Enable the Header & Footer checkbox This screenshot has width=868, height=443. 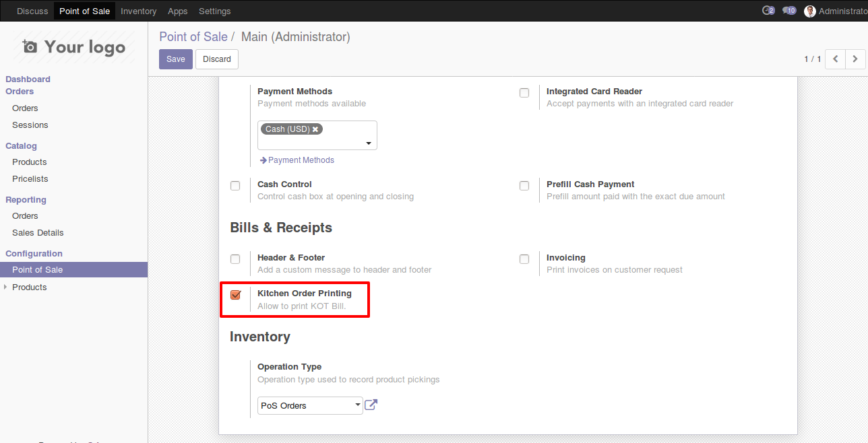pyautogui.click(x=235, y=259)
